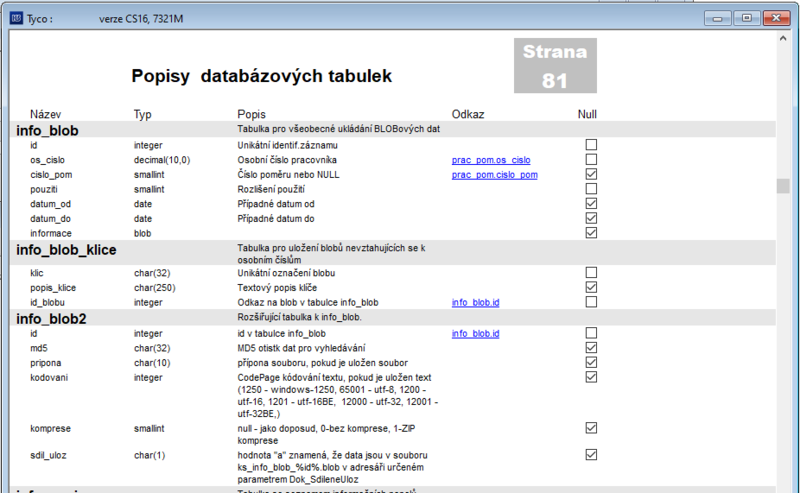Select the info_blob table heading
The height and width of the screenshot is (493, 800).
tap(47, 131)
